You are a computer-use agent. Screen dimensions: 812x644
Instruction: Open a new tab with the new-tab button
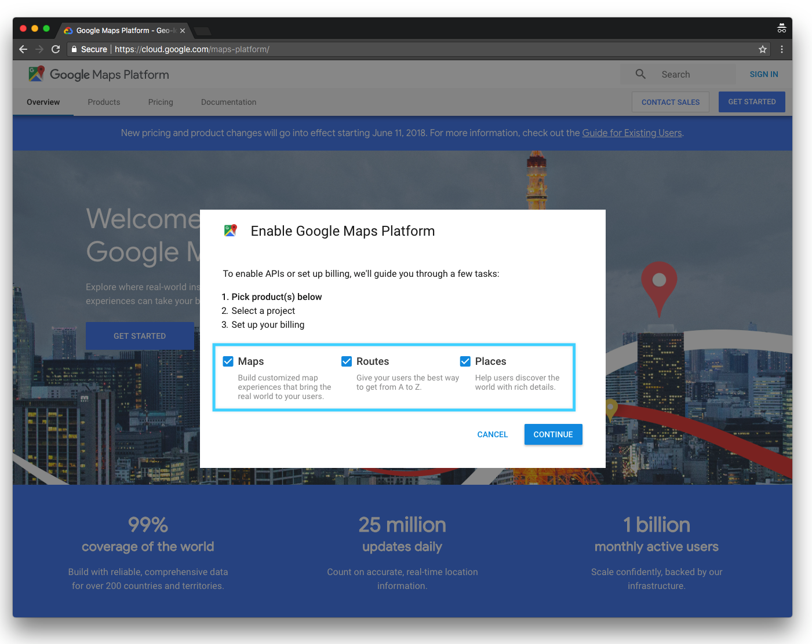click(202, 31)
